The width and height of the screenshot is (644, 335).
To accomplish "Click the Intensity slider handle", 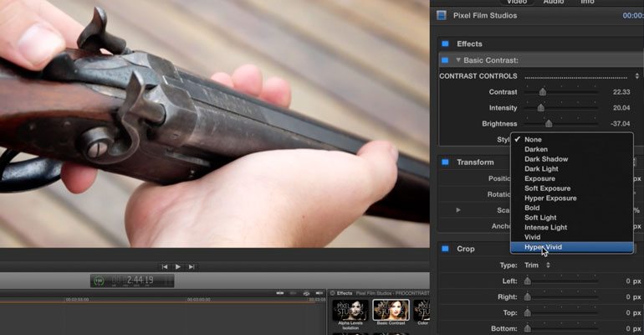I will coord(541,108).
